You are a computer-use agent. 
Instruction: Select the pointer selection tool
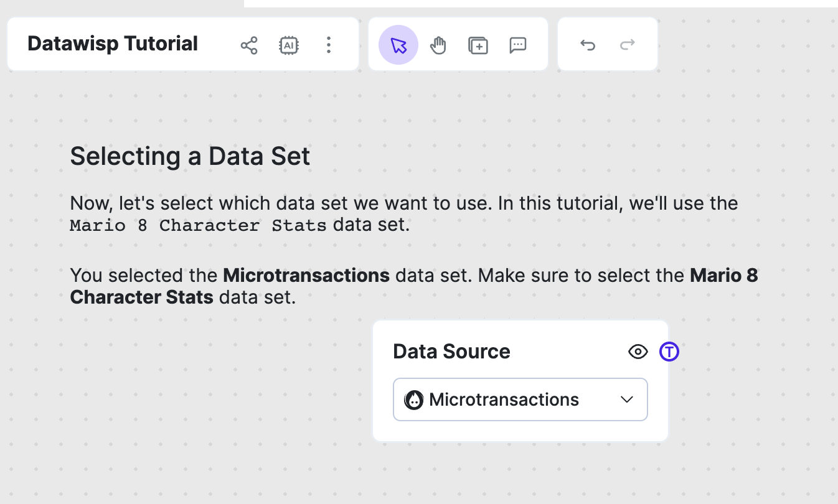point(398,45)
